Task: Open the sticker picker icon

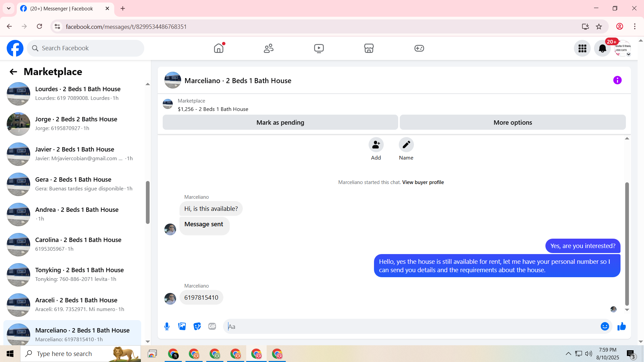Action: [197, 326]
